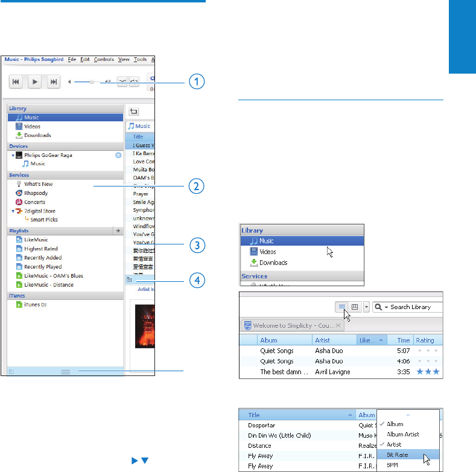Mute via the volume speaker icon
This screenshot has width=476, height=472.
pyautogui.click(x=69, y=81)
